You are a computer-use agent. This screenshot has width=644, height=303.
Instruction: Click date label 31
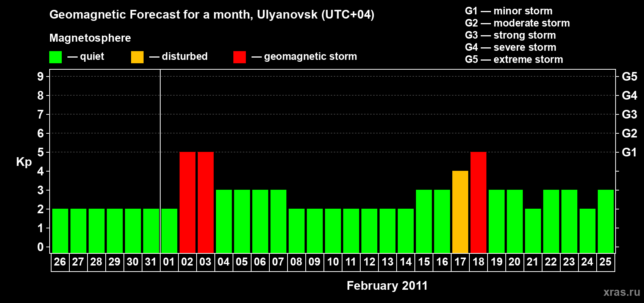151,262
